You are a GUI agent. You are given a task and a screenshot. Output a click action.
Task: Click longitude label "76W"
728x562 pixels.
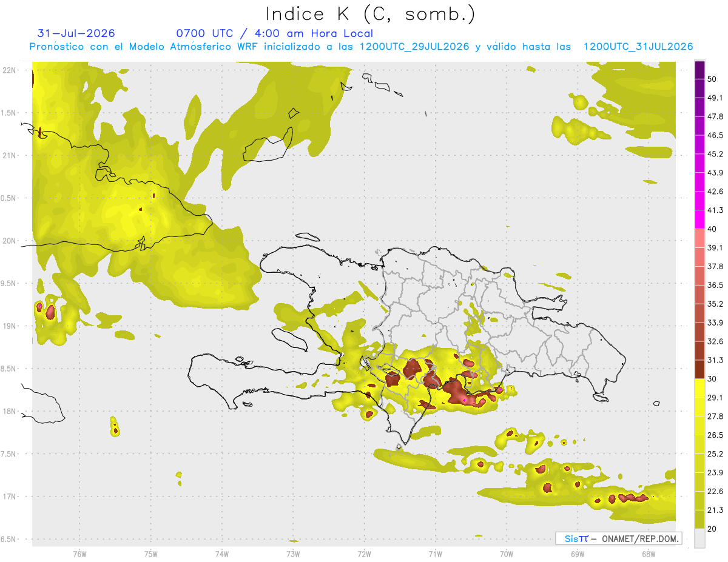click(79, 554)
